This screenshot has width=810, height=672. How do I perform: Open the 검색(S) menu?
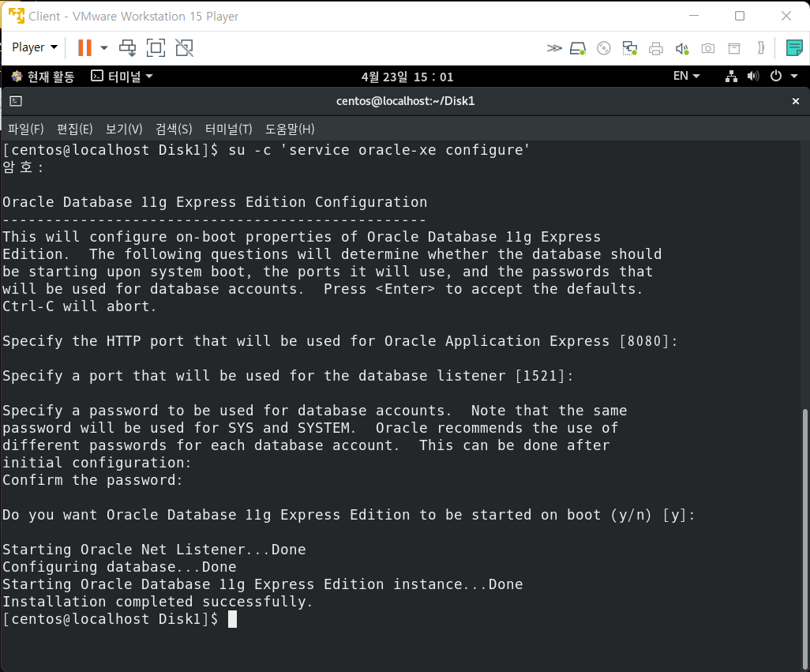(x=174, y=129)
